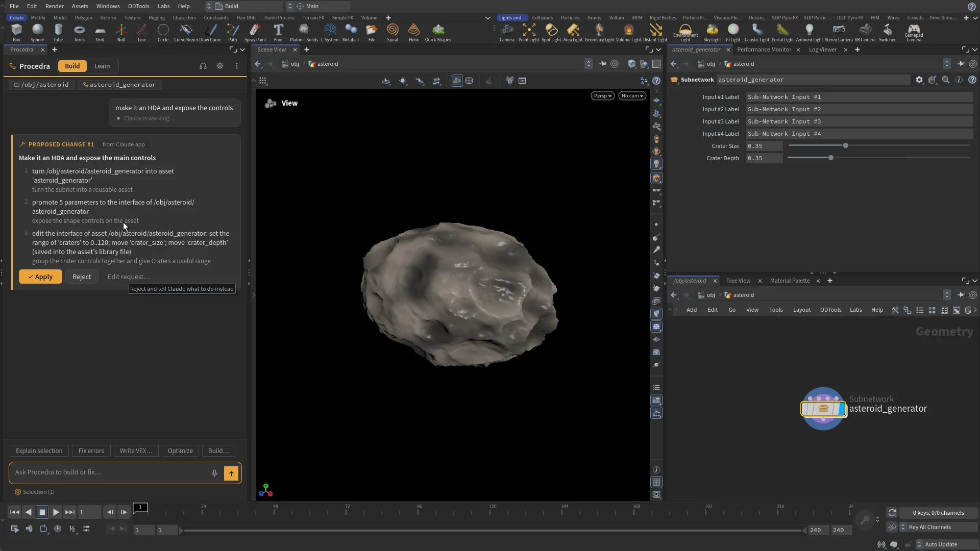
Task: Switch Procedra to Build mode
Action: (x=72, y=66)
